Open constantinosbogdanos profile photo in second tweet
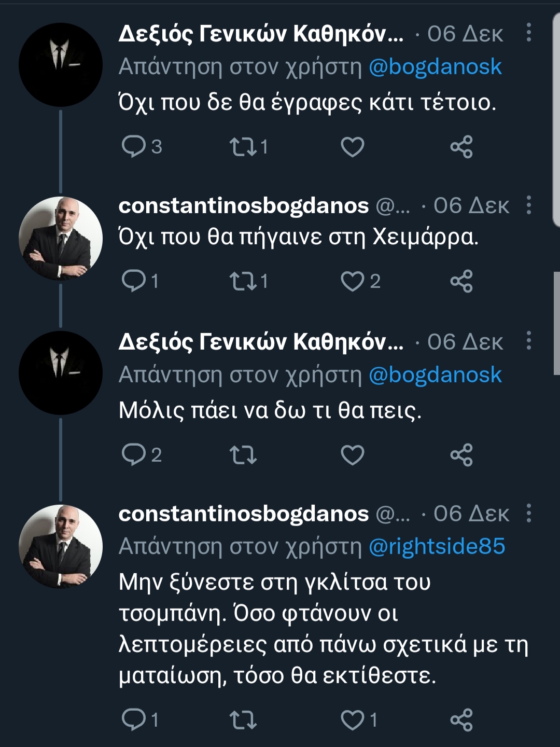560x747 pixels. pos(61,238)
